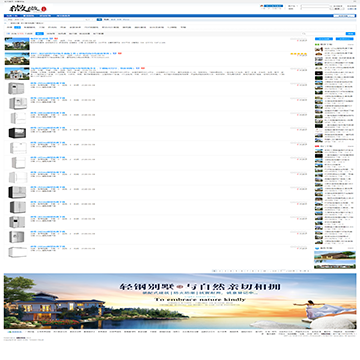The image size is (360, 360).
Task: Click the red badge after the first listing title
Action: (56, 39)
